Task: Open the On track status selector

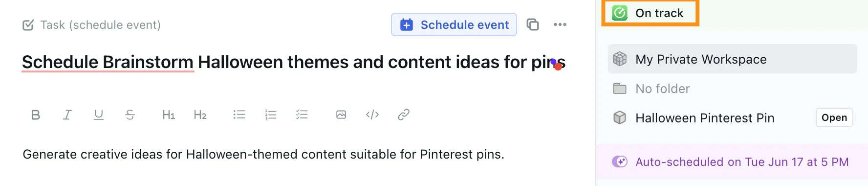Action: 650,13
